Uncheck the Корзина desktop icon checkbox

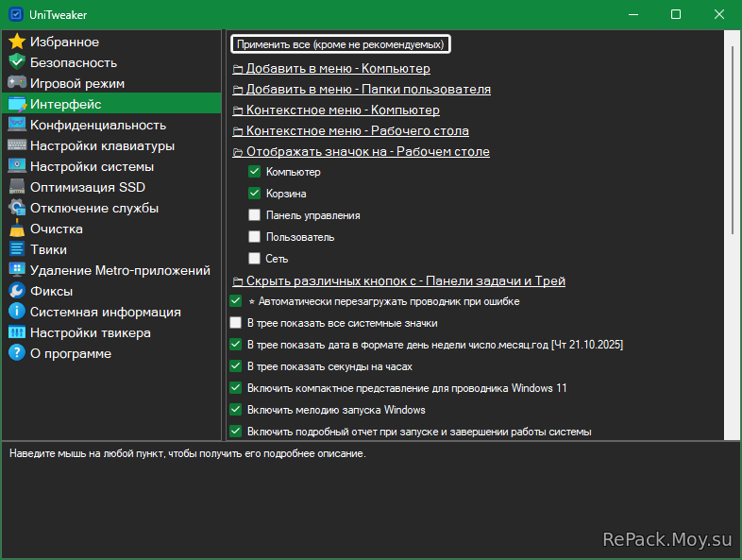(x=254, y=194)
